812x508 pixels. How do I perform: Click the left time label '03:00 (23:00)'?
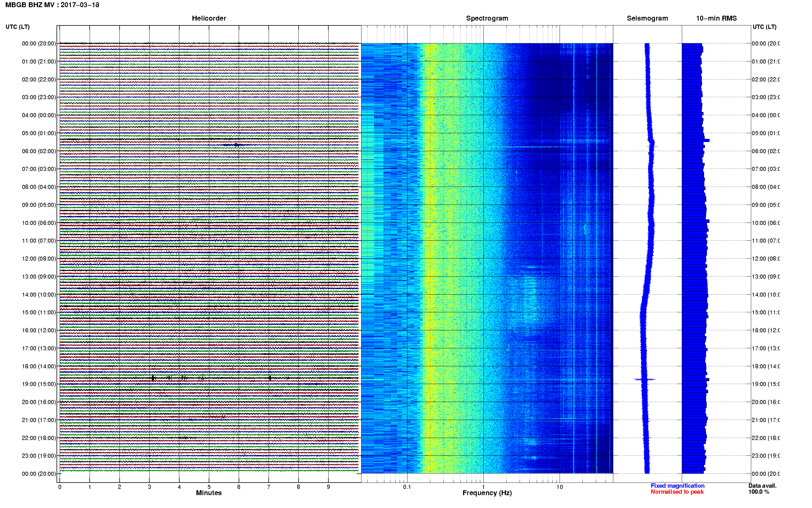(39, 97)
